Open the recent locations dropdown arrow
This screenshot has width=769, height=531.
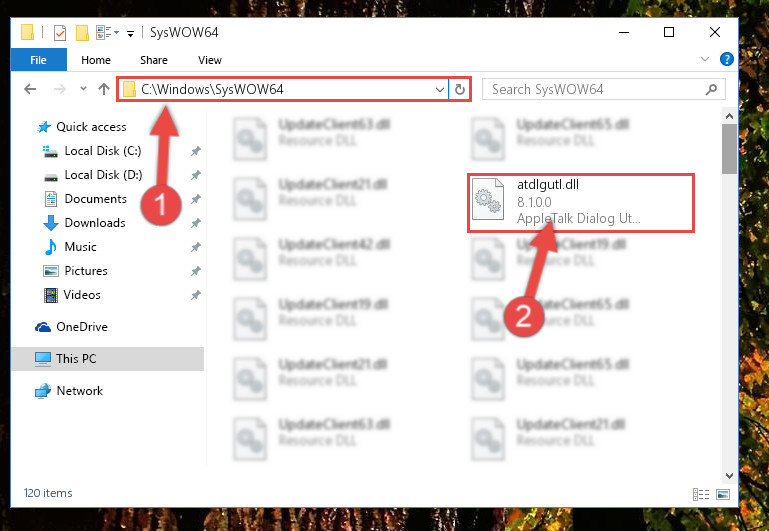coord(83,89)
